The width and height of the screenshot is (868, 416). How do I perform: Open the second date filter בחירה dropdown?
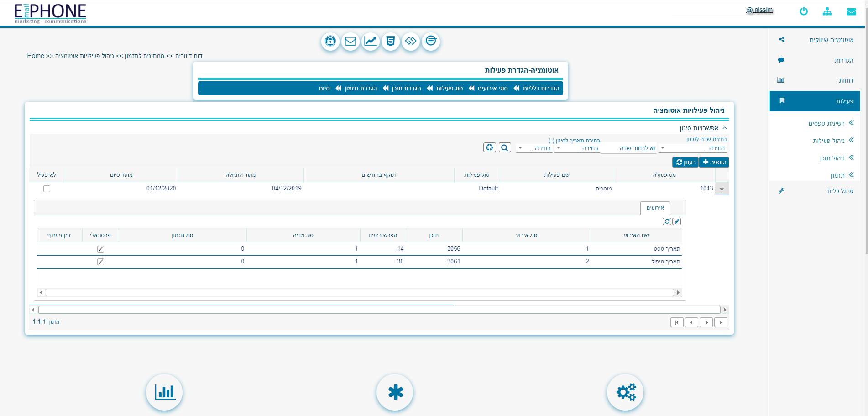[534, 148]
